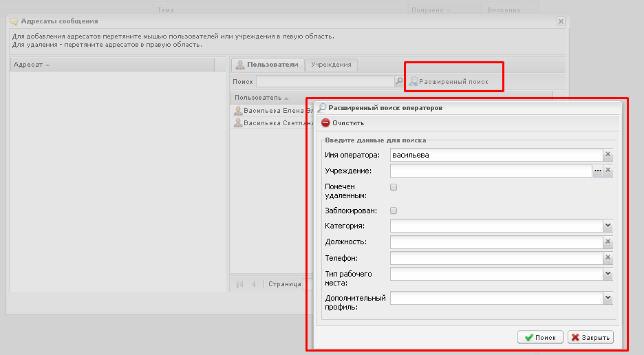
Task: Expand the Дополнительный профиль dropdown
Action: coord(608,298)
